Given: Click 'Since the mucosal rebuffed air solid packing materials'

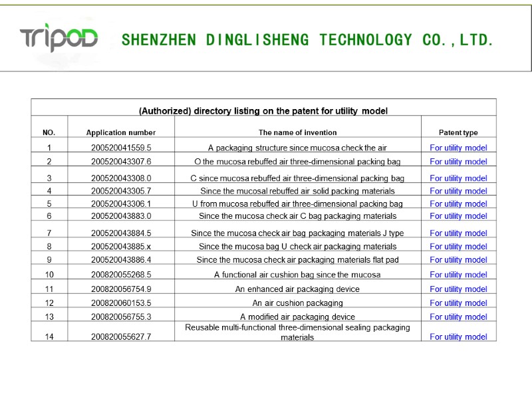Looking at the screenshot, I should pos(297,191).
